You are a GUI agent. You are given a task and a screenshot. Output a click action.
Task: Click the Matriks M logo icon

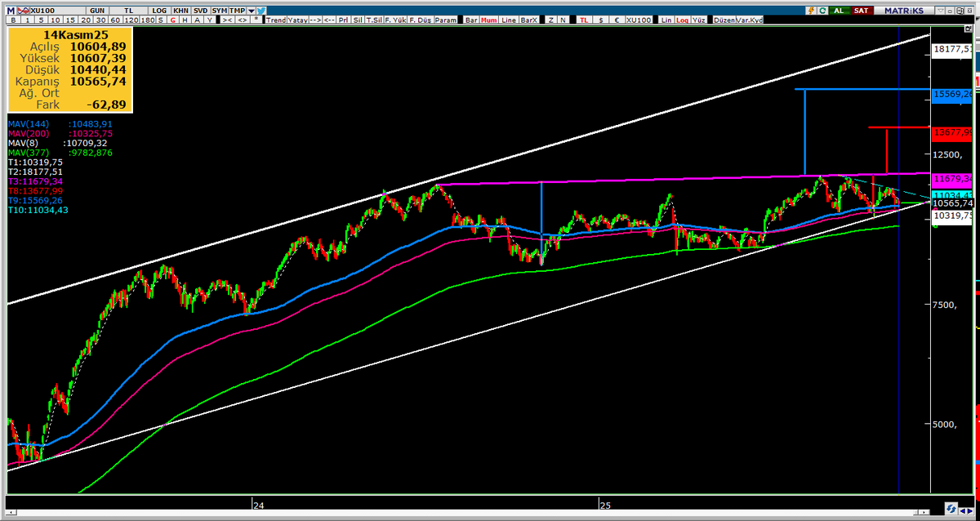[x=11, y=10]
